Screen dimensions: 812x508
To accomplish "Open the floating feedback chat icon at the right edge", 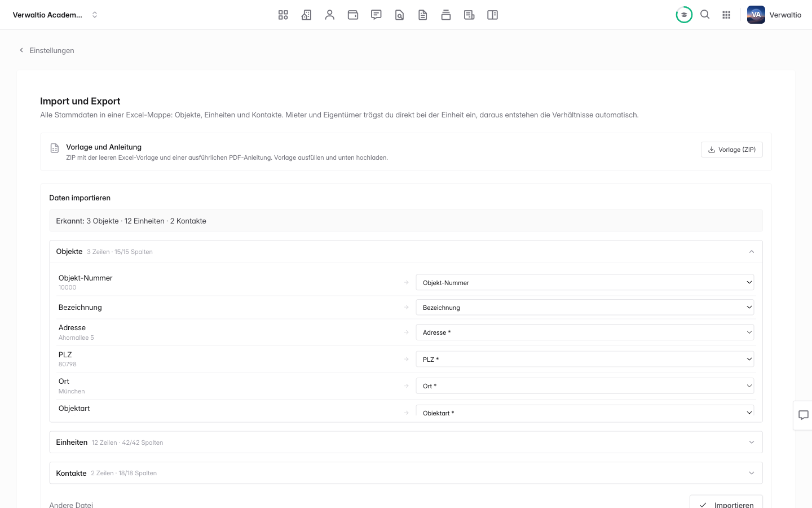I will [804, 415].
